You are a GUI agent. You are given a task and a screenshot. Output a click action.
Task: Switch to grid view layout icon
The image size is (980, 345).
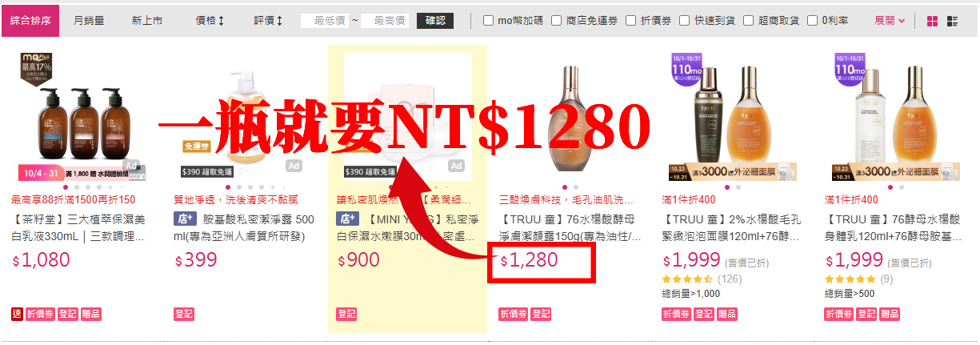932,21
